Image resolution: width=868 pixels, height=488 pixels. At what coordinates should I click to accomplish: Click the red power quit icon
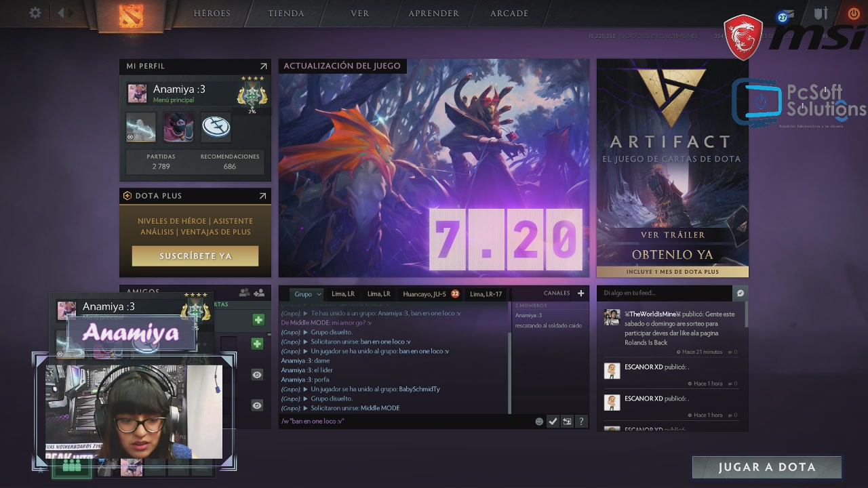click(x=853, y=14)
